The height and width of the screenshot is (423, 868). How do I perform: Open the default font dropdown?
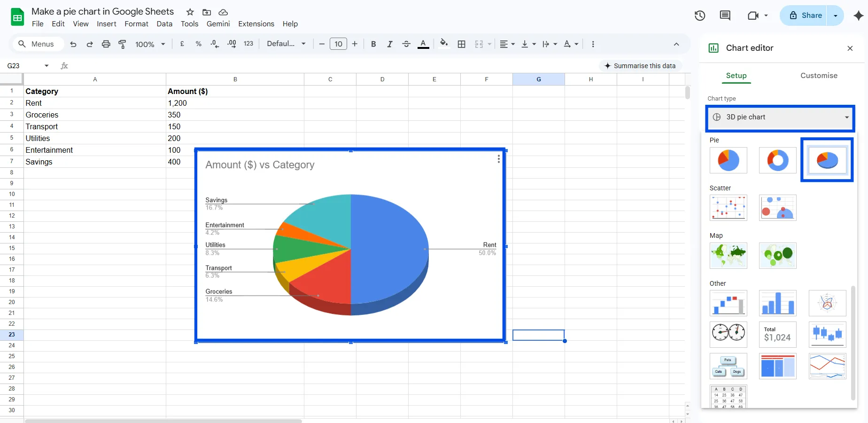[286, 44]
